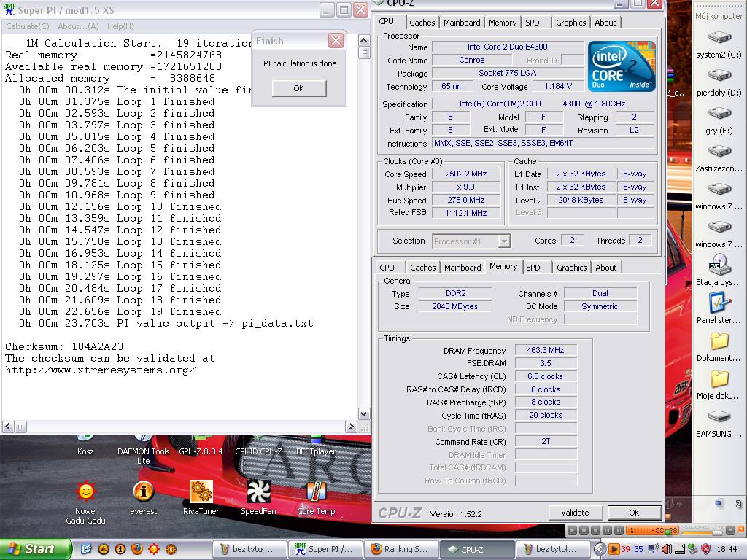
Task: Open the gry (E:) drive icon
Action: (x=719, y=114)
